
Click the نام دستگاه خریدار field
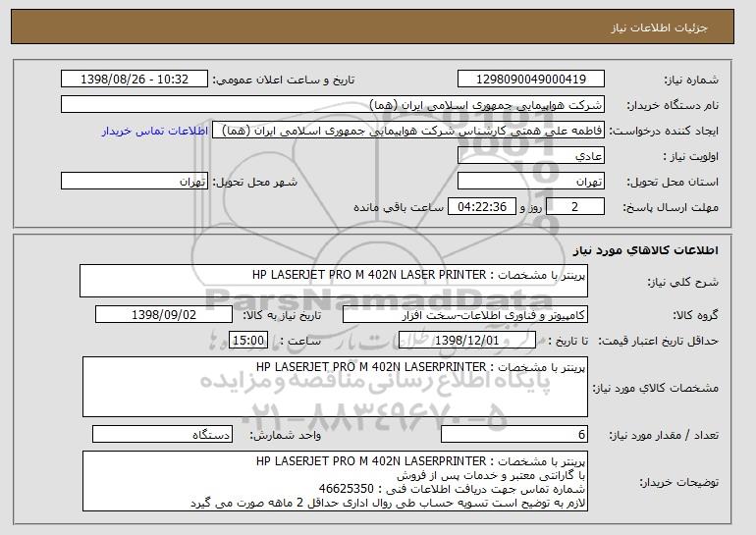(333, 105)
